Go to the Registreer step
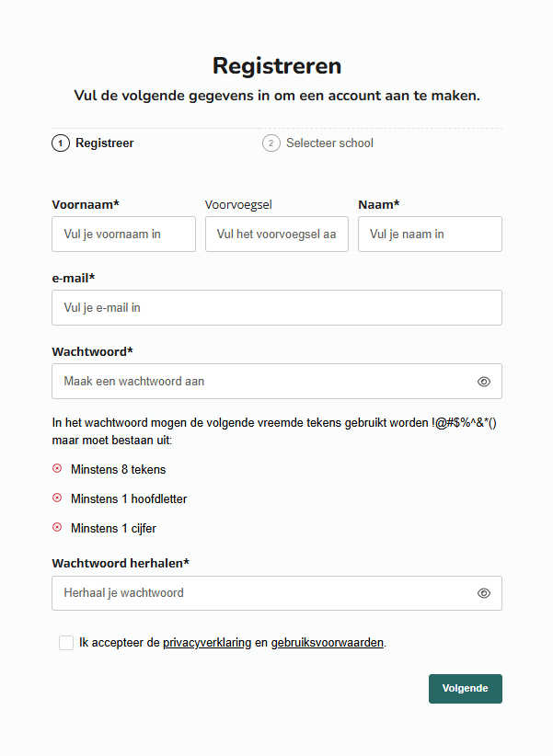Viewport: 553px width, 756px height. (x=104, y=143)
